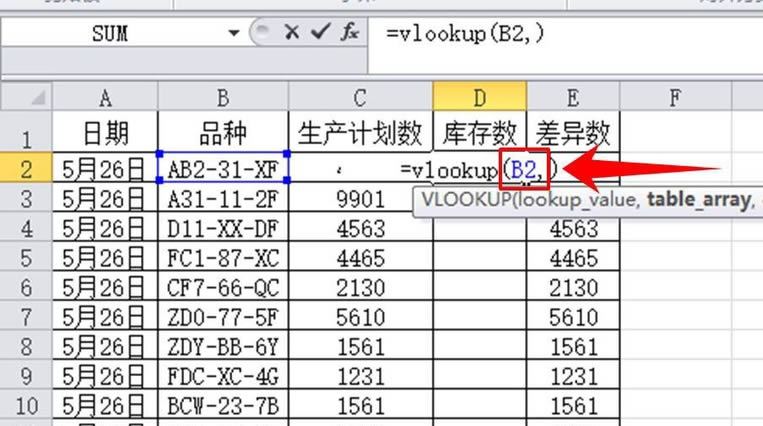Click the 生产计划数 header cell
The height and width of the screenshot is (426, 763).
click(x=360, y=132)
